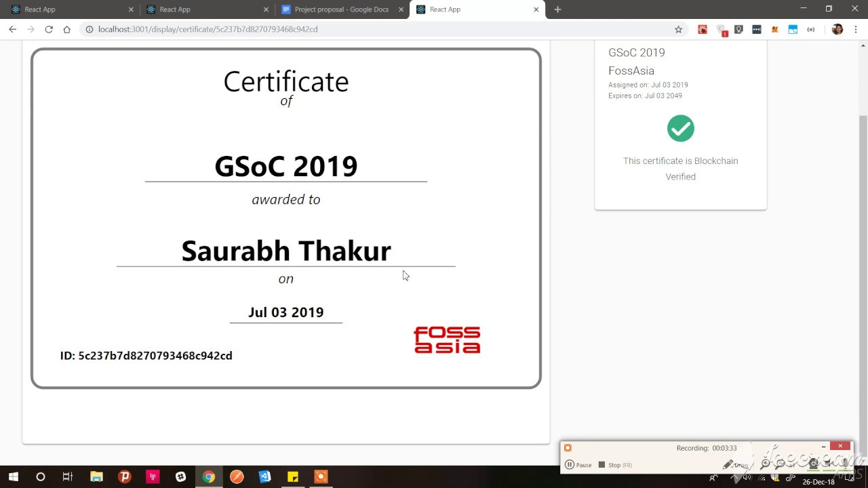Click the recorder zoom-in magnifier
Image resolution: width=868 pixels, height=488 pixels.
coord(765,464)
